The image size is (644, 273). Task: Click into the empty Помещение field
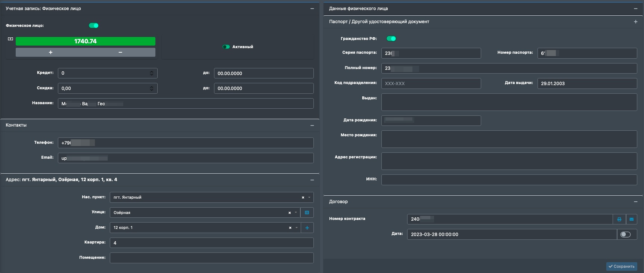[211, 258]
